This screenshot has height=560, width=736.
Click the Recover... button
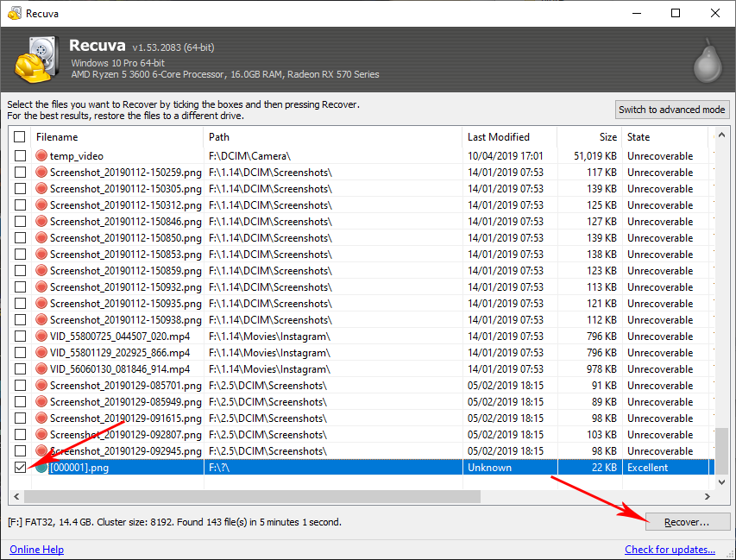click(x=687, y=522)
